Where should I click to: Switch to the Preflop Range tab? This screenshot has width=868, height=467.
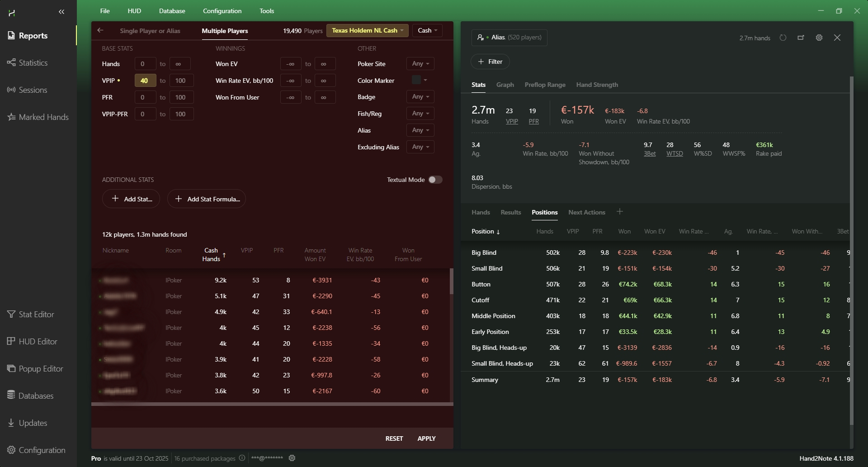click(x=545, y=85)
